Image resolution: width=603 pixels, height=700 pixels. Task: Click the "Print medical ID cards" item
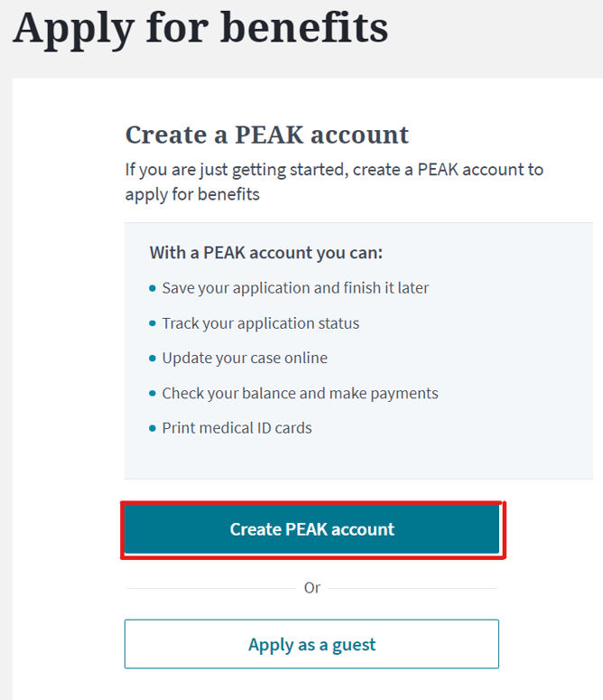click(x=237, y=427)
